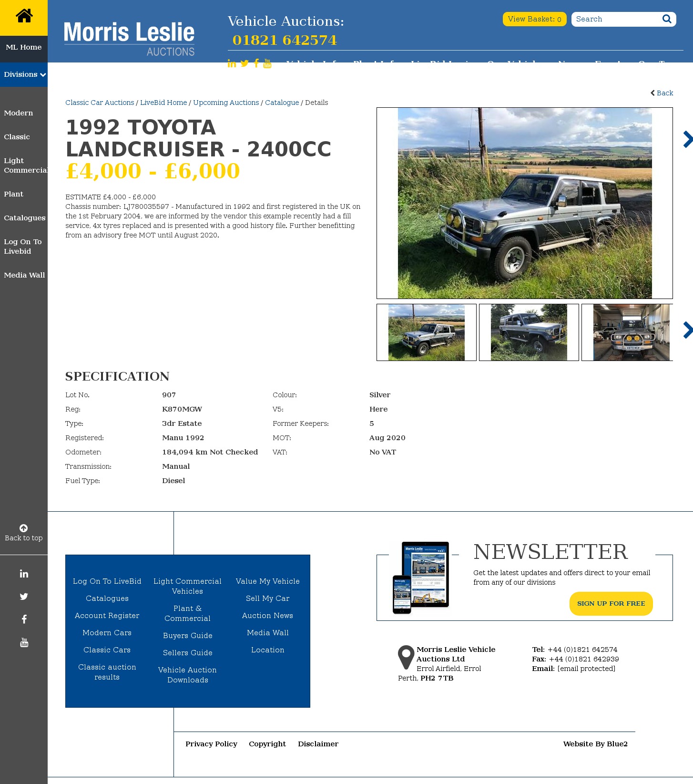Click Sign Up For Free button
The width and height of the screenshot is (693, 784).
click(x=611, y=604)
